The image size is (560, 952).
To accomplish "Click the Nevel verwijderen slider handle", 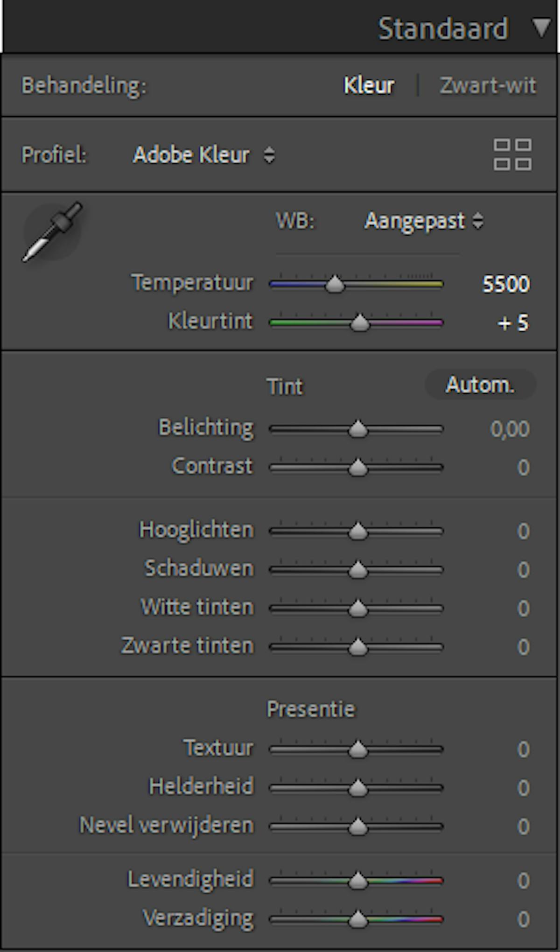I will (358, 826).
